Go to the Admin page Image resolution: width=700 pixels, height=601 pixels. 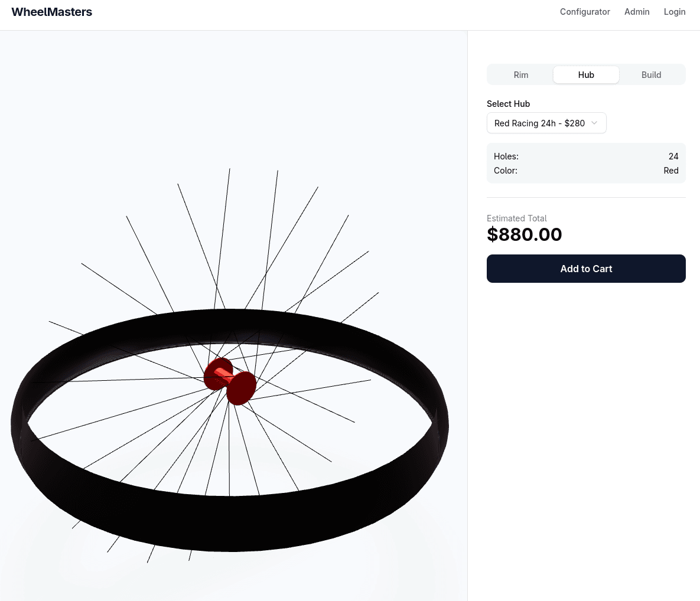(x=637, y=12)
